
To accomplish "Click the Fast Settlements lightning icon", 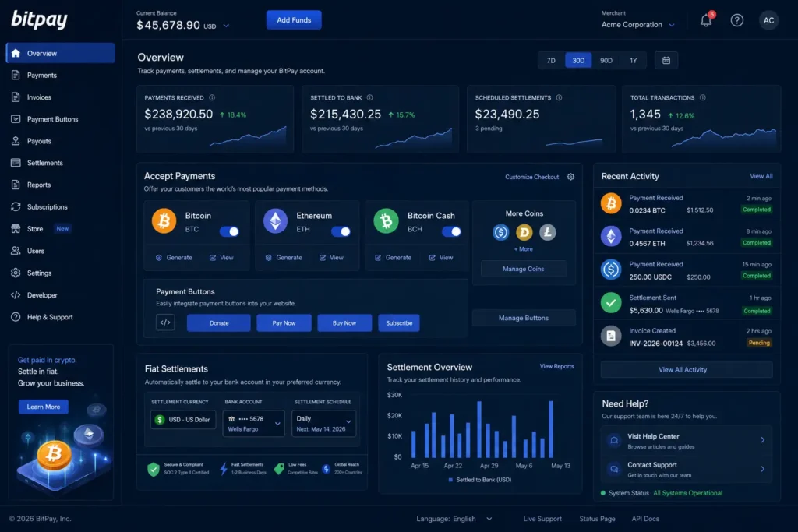I will pos(223,469).
